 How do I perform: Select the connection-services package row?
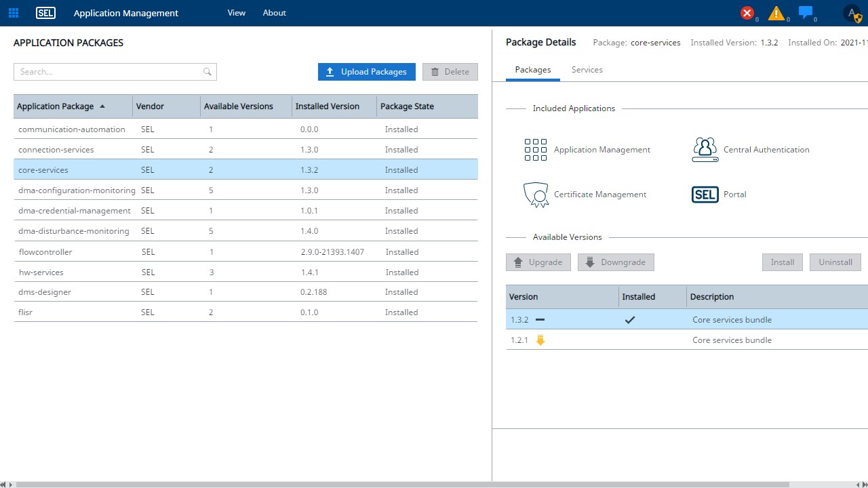click(x=245, y=150)
